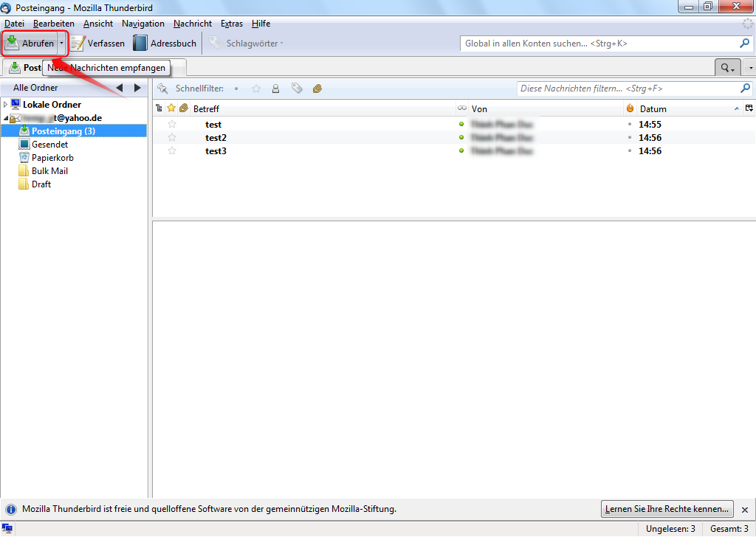Click the column picker icon
This screenshot has width=756, height=537.
749,108
